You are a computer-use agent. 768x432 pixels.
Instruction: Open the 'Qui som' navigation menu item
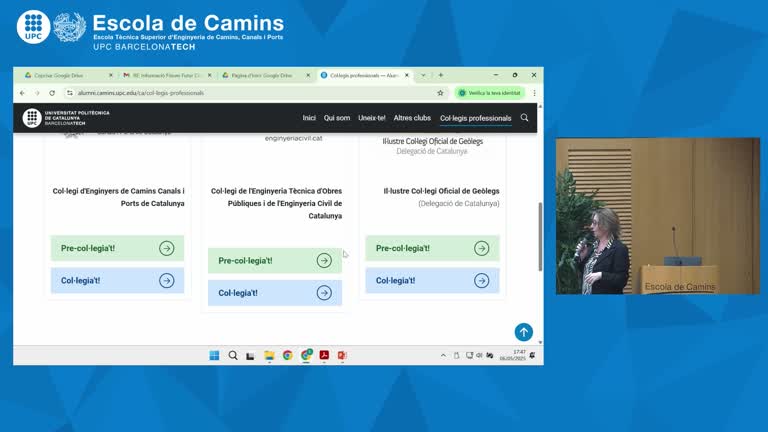337,118
